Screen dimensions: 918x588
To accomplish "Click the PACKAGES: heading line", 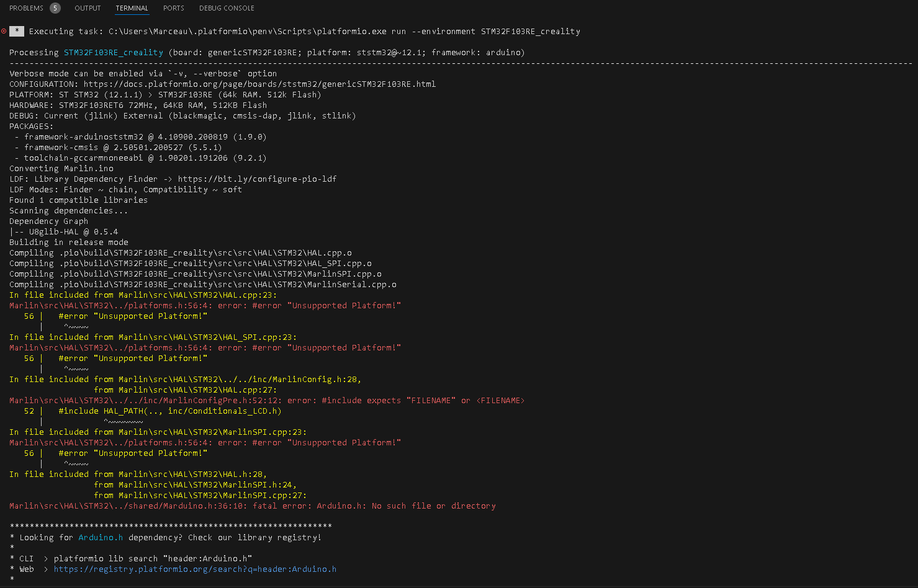I will (32, 126).
